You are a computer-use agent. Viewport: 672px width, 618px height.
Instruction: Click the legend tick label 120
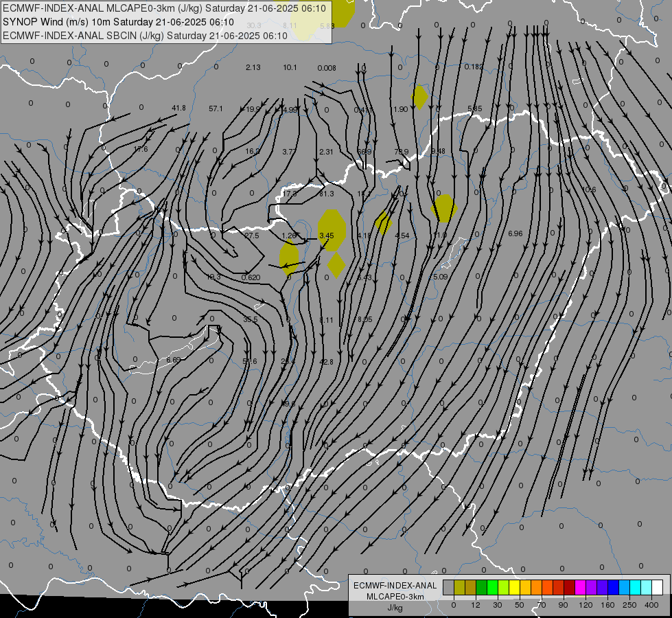586,605
